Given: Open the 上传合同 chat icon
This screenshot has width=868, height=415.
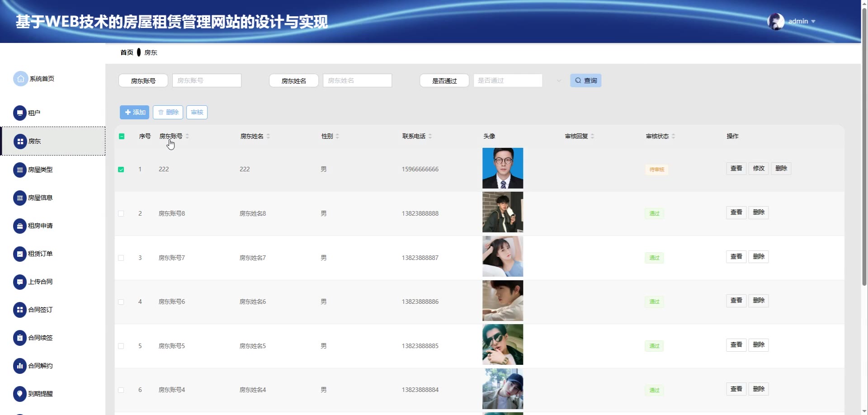Looking at the screenshot, I should click(x=20, y=282).
